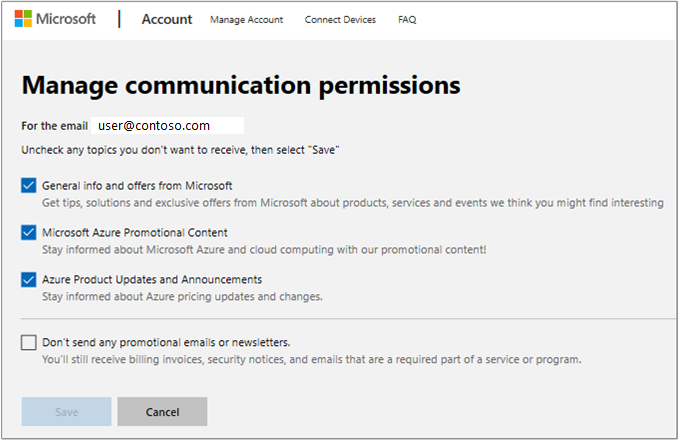The height and width of the screenshot is (440, 679).
Task: Open Manage Account menu item
Action: 246,20
